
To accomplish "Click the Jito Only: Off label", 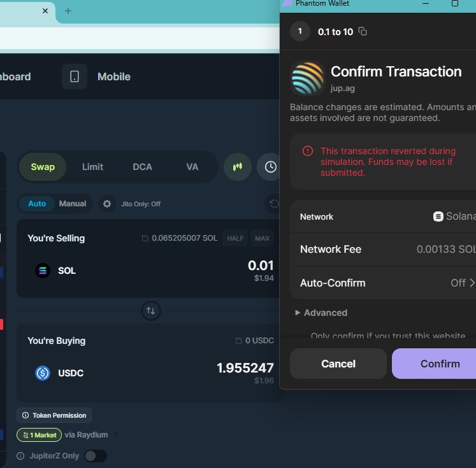I will pos(141,204).
